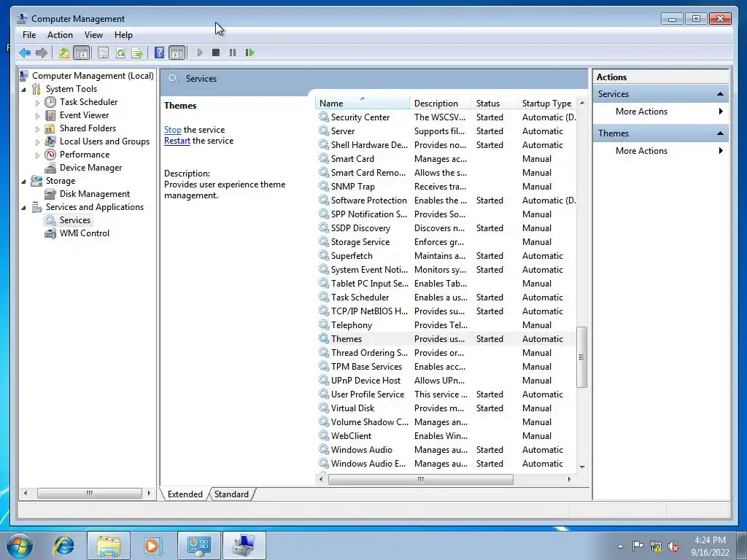Viewport: 747px width, 560px height.
Task: Open the Action menu
Action: [60, 35]
